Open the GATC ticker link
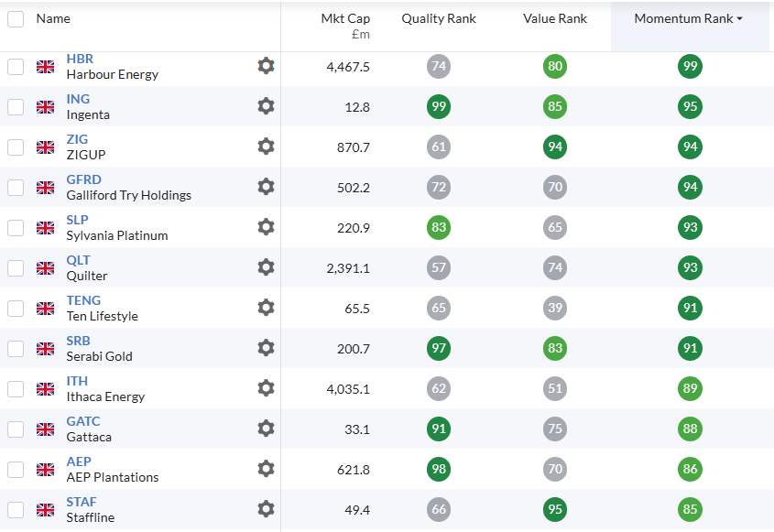This screenshot has height=532, width=774. (83, 421)
